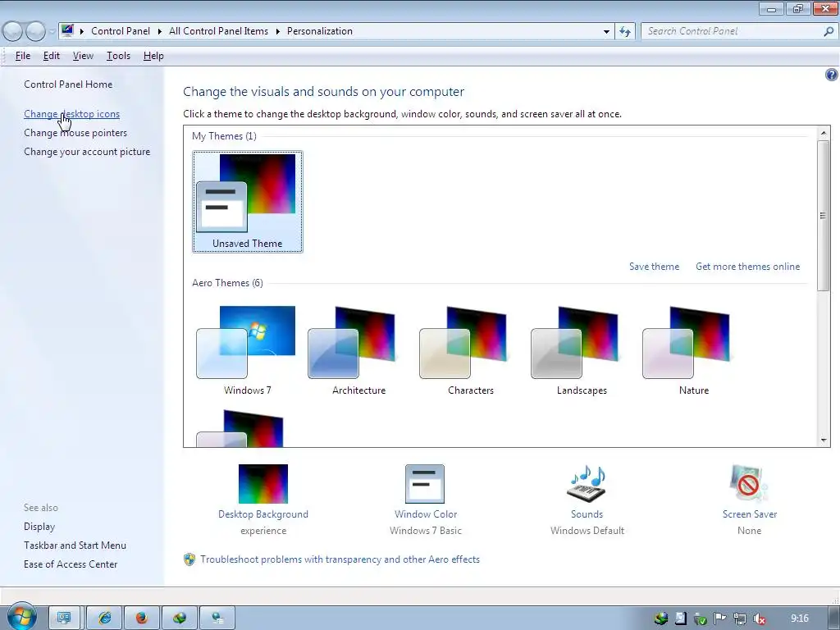Click the All Control Panel Items breadcrumb
Screen dimensions: 840x630
click(218, 31)
